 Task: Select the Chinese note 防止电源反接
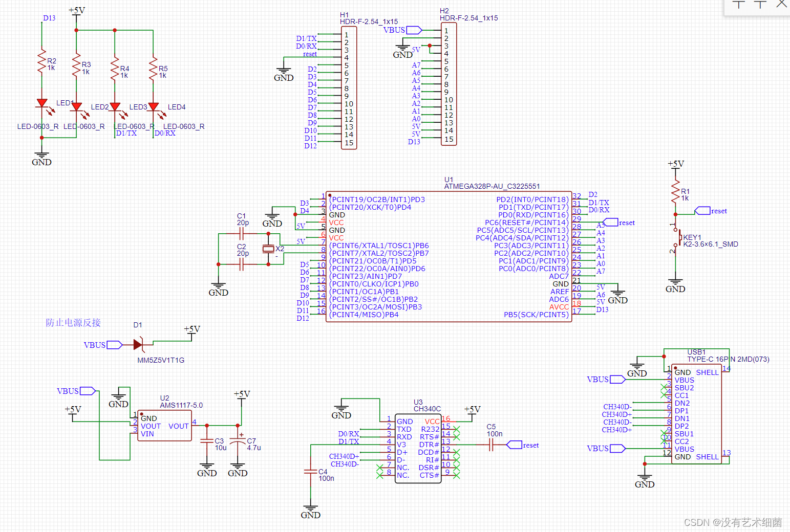pyautogui.click(x=73, y=323)
